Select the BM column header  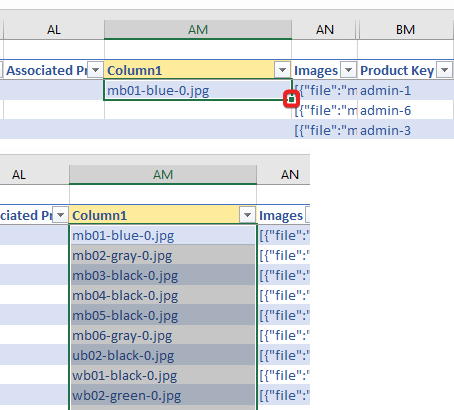point(405,30)
